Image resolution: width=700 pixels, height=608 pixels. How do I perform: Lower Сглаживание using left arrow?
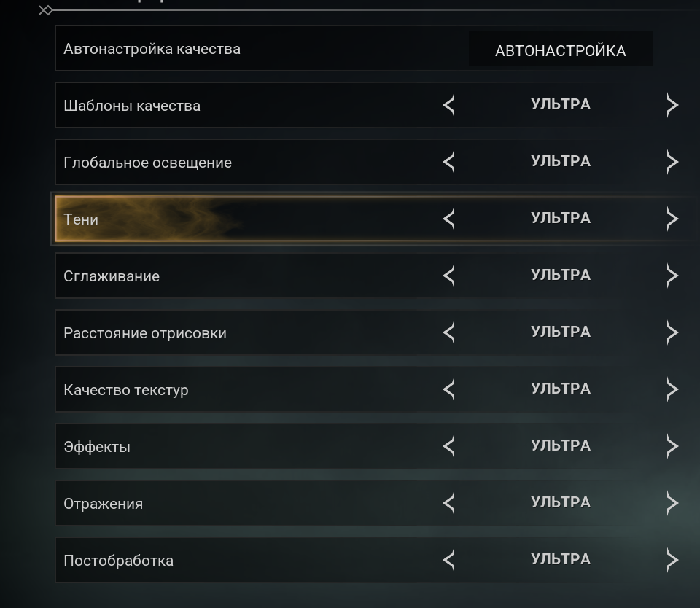449,276
